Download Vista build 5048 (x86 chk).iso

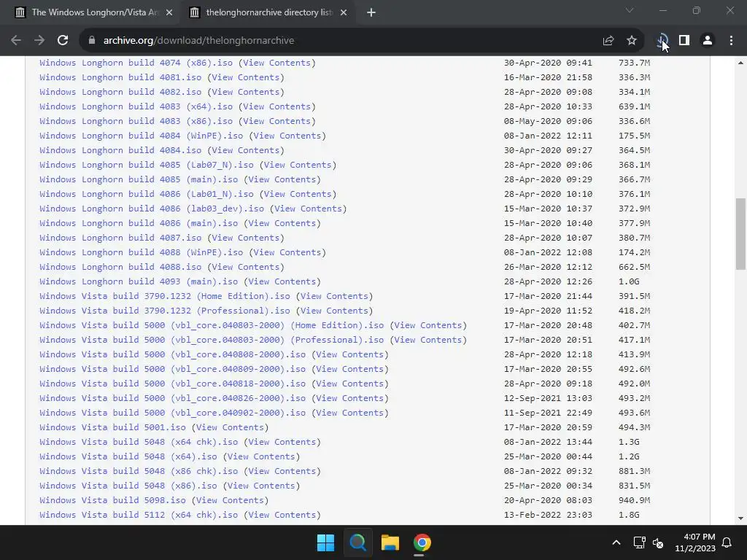[139, 471]
